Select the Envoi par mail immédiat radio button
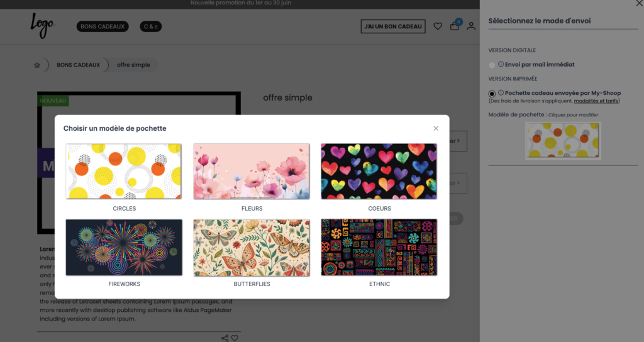 (x=492, y=65)
